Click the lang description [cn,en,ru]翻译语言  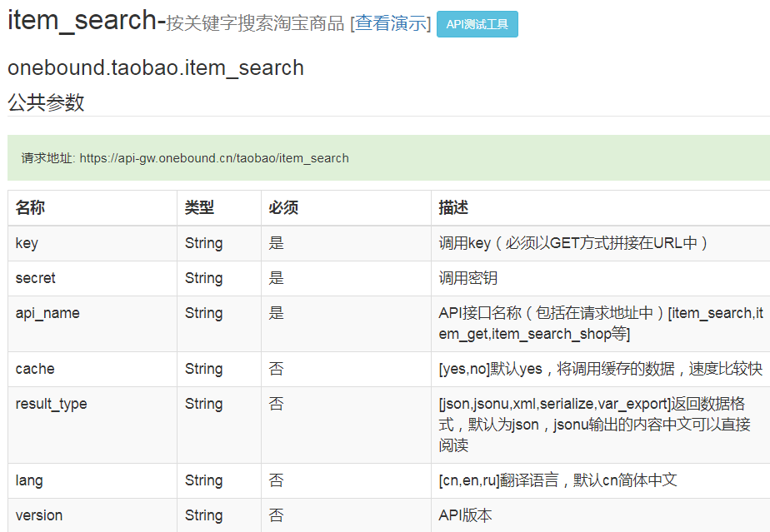(x=557, y=480)
